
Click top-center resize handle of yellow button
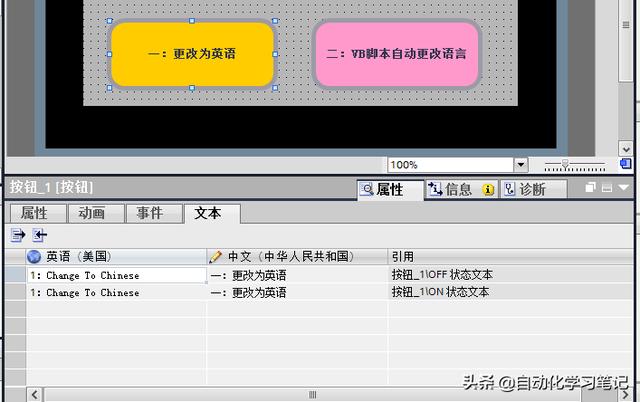point(192,20)
